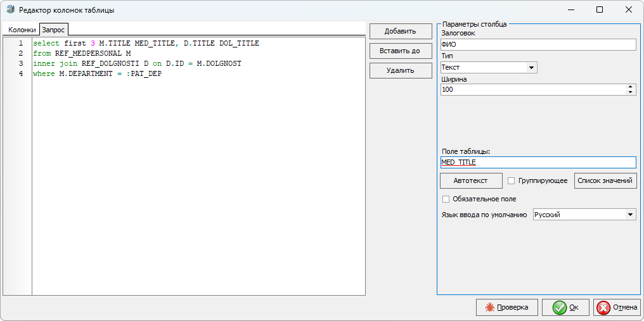
Task: Open the Тип dropdown showing Текст
Action: (488, 67)
